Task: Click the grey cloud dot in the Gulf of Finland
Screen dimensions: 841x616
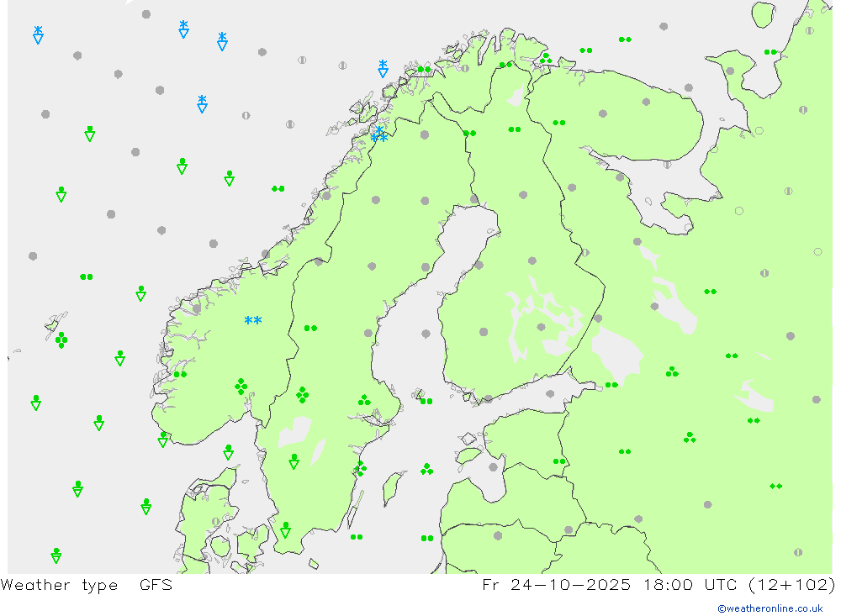Action: [550, 393]
